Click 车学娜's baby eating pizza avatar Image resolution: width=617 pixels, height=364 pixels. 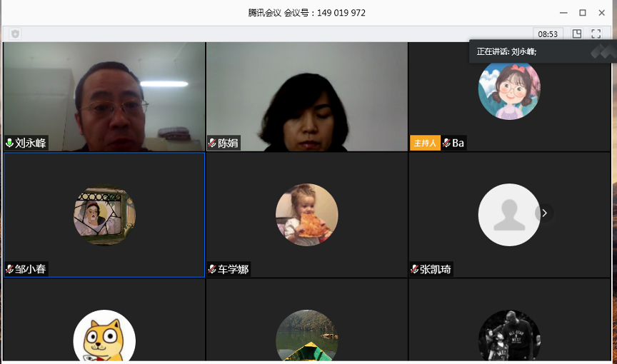point(306,215)
